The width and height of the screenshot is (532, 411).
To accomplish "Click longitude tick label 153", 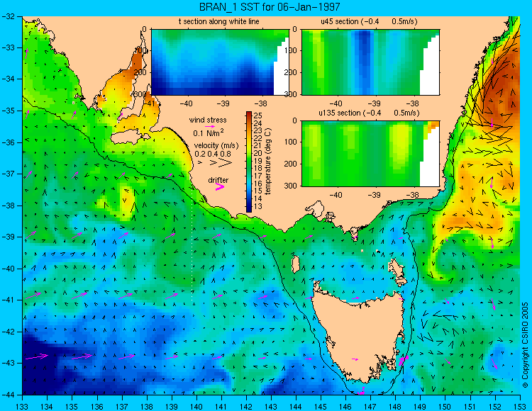I will click(520, 406).
